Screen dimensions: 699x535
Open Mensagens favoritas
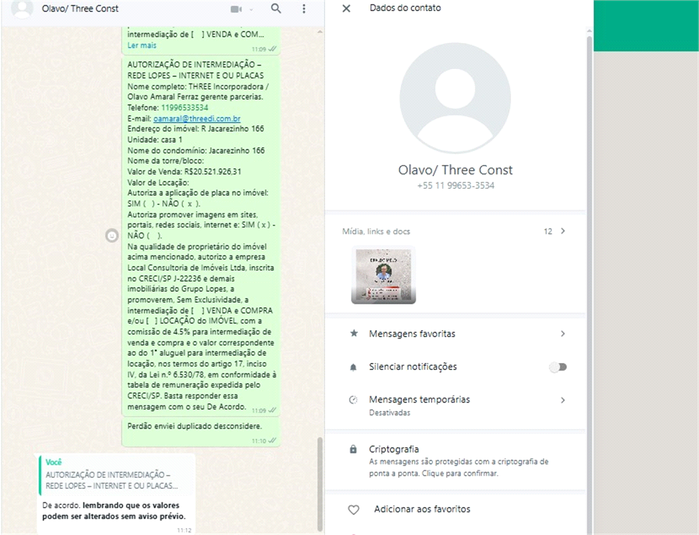click(x=455, y=333)
